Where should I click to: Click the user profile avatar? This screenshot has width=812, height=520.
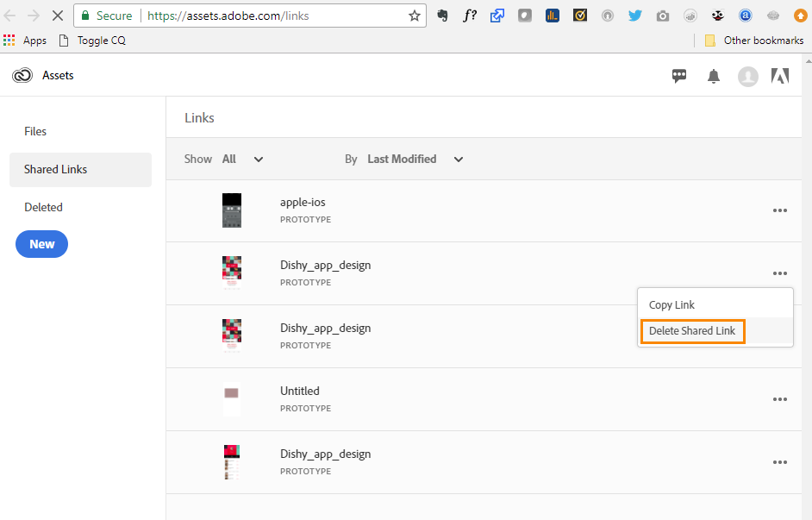tap(747, 77)
